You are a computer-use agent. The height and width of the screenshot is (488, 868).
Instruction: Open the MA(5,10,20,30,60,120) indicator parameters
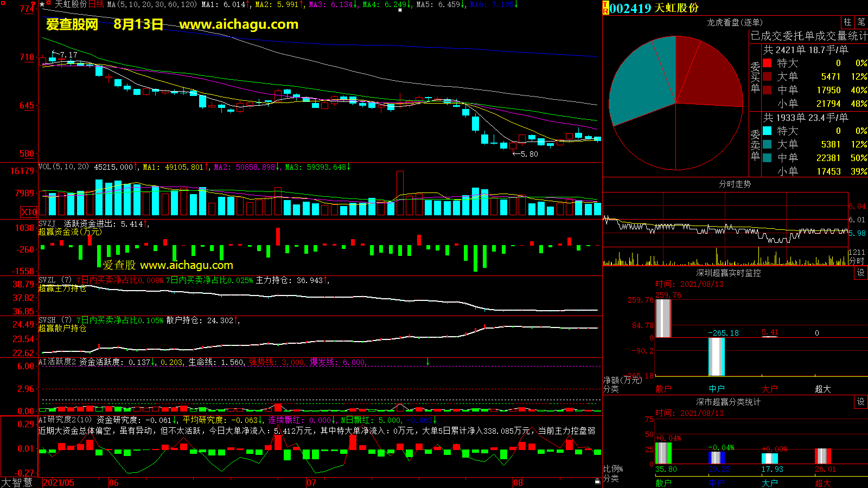point(152,4)
